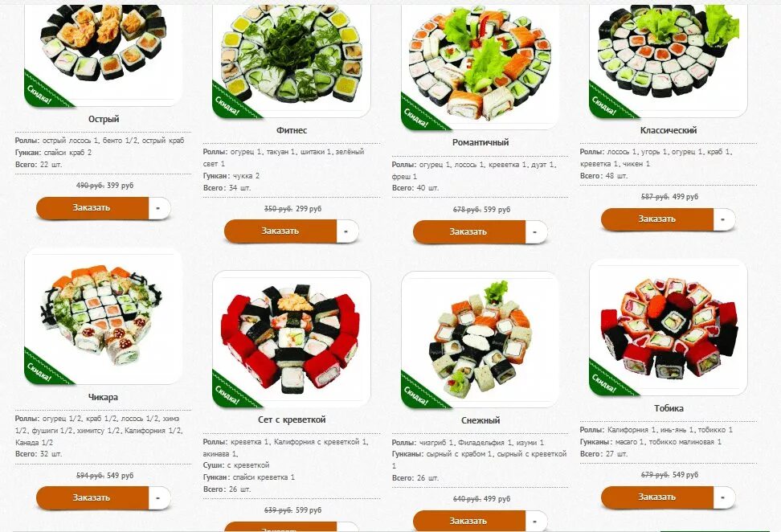The image size is (781, 532).
Task: Open the Классический title link
Action: 669,130
